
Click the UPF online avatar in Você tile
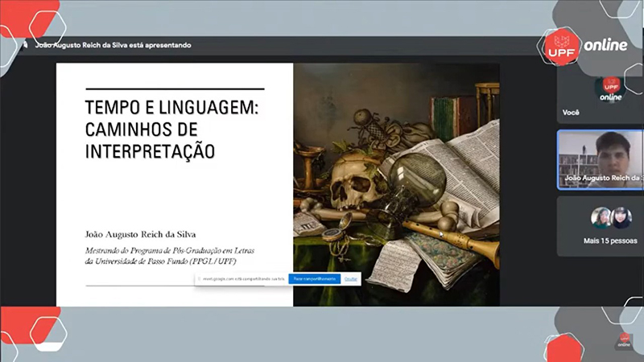click(x=611, y=89)
